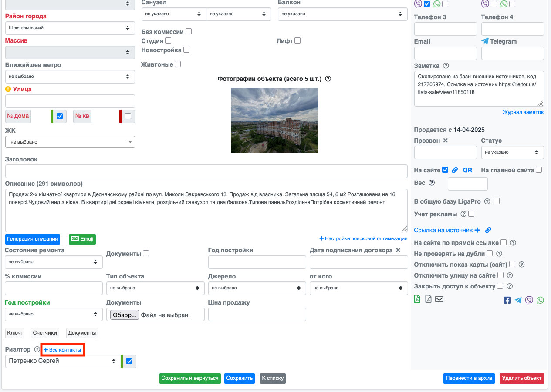Tick the Без комиссии checkbox

pos(189,32)
